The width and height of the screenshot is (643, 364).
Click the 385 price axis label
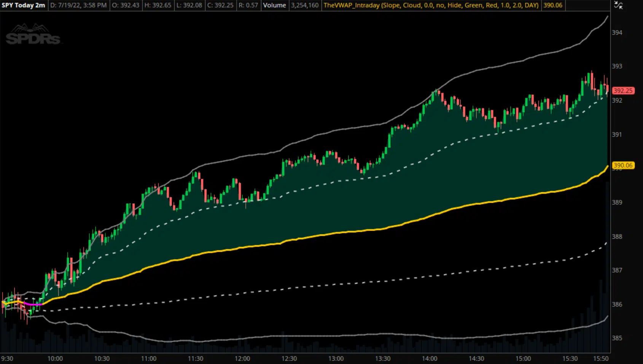coord(617,338)
